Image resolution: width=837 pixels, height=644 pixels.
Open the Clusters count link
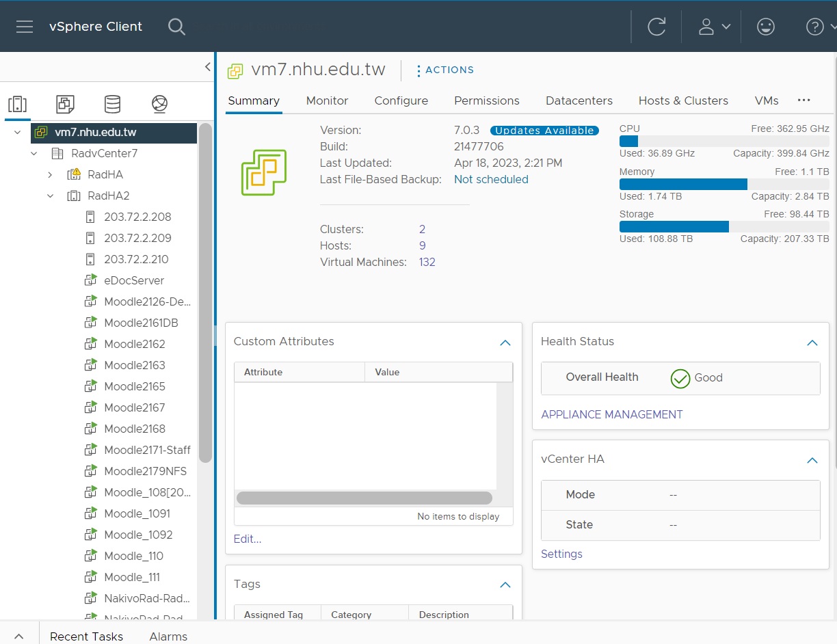pyautogui.click(x=422, y=229)
